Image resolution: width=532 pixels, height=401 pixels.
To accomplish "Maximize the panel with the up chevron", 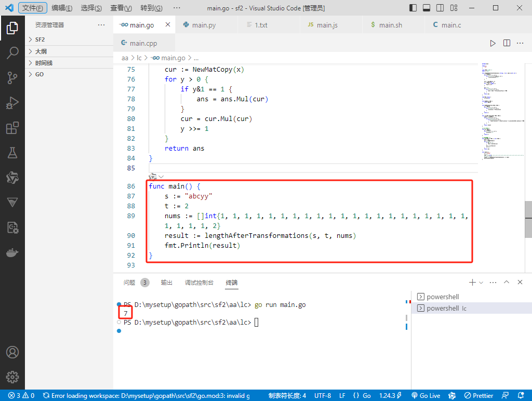I will pos(507,282).
